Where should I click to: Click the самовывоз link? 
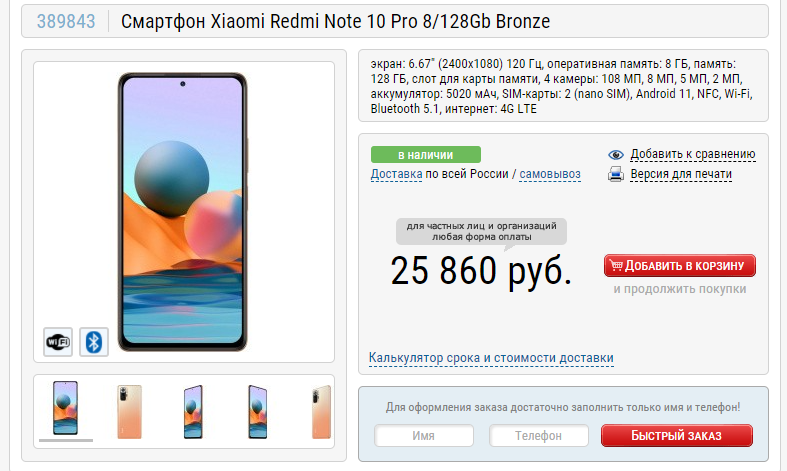pos(550,174)
